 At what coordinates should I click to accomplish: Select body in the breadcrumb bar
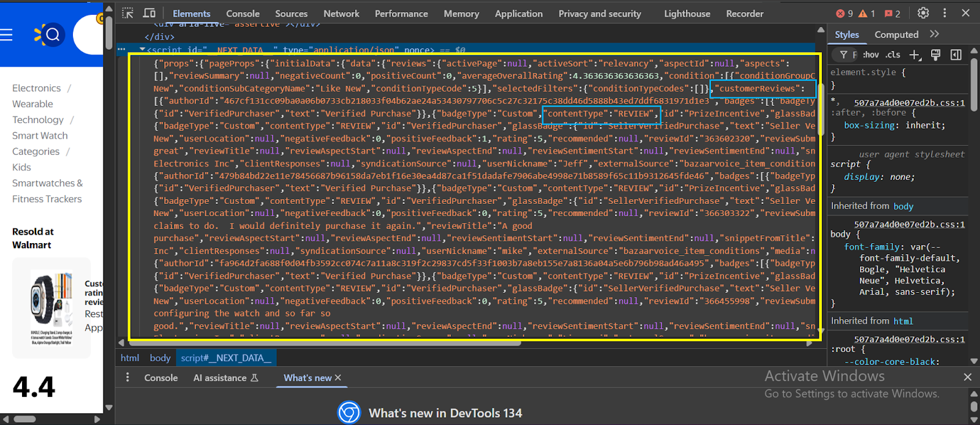pyautogui.click(x=160, y=358)
